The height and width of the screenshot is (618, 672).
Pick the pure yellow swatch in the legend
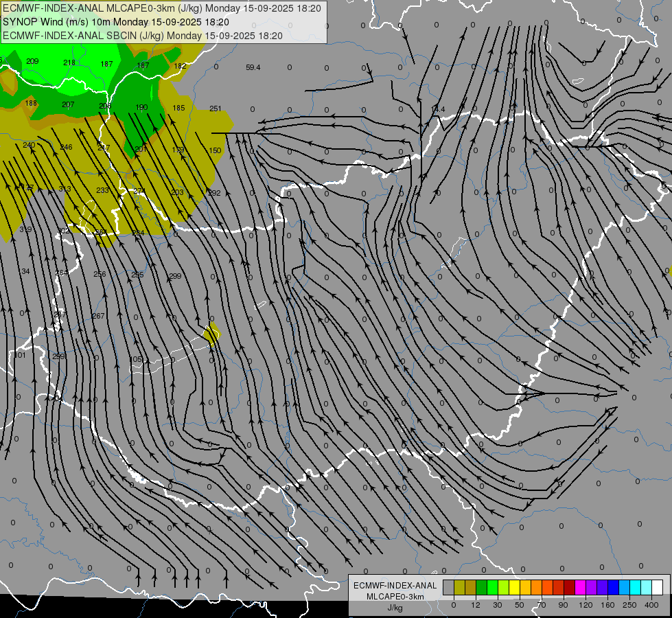click(514, 587)
